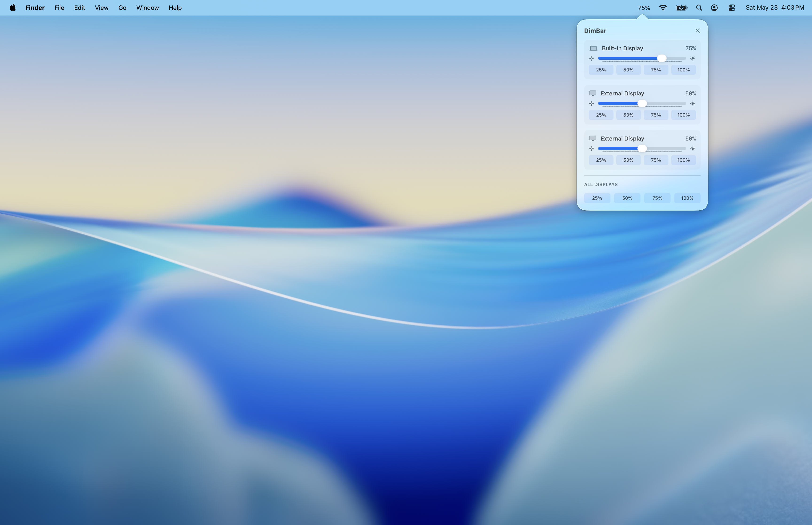812x525 pixels.
Task: Click dim sun icon for Built-in Display
Action: (591, 58)
